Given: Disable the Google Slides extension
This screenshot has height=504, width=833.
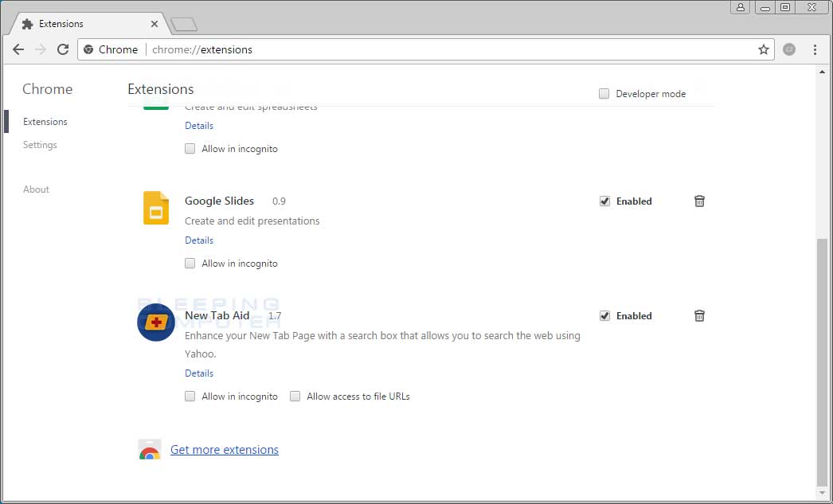Looking at the screenshot, I should click(x=604, y=201).
